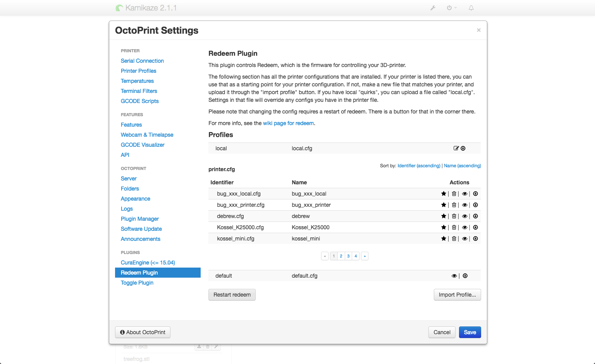Open Announcements settings
The height and width of the screenshot is (364, 595).
tap(140, 239)
